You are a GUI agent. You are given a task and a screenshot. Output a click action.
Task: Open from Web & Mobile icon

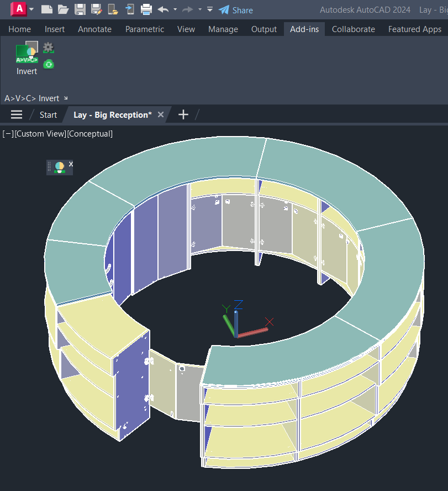tap(113, 9)
